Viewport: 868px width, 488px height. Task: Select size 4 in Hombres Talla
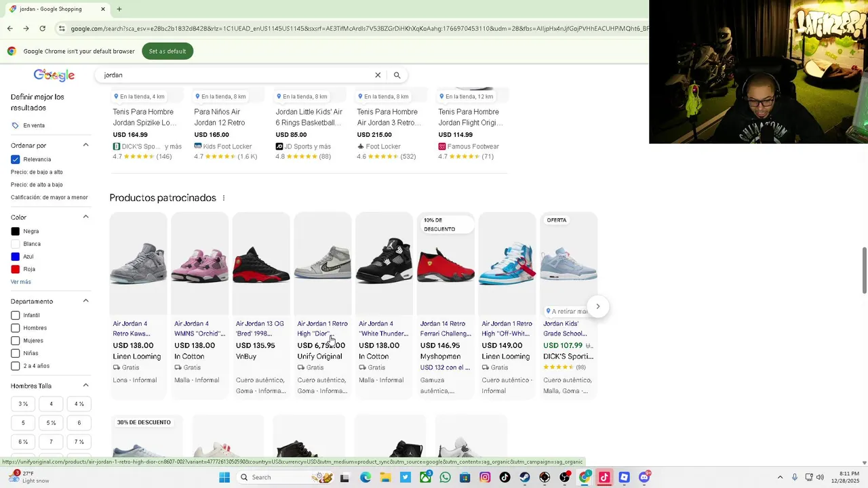(51, 404)
